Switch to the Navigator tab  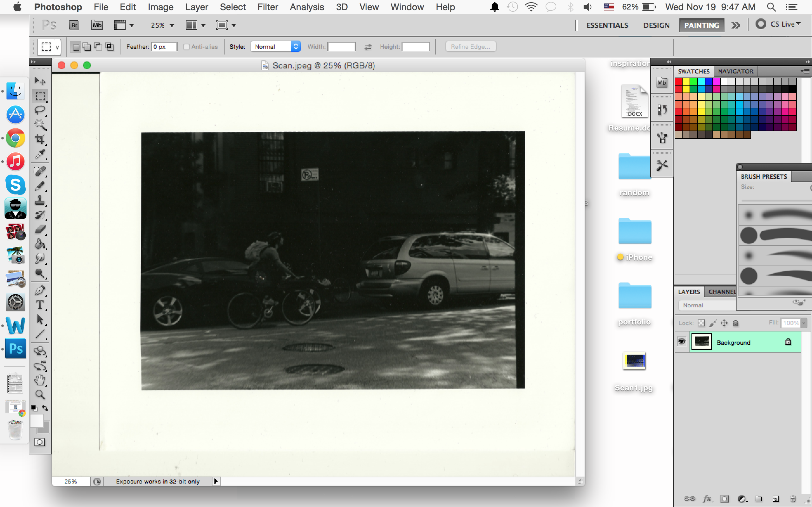[736, 71]
